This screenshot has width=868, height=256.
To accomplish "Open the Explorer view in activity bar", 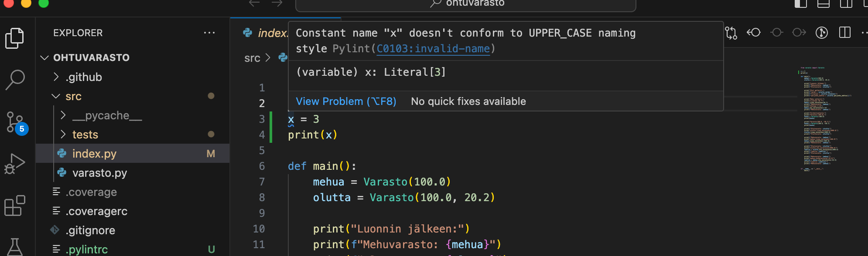I will coord(15,38).
